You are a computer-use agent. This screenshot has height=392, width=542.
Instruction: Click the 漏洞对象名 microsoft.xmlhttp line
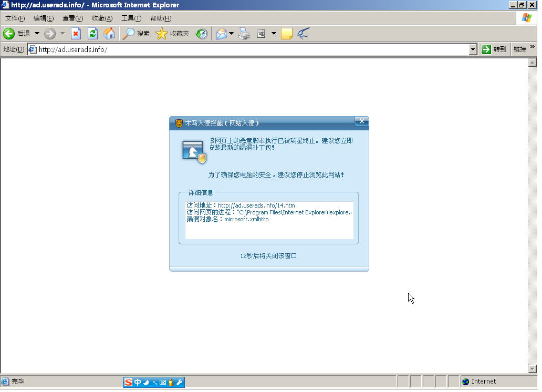pyautogui.click(x=227, y=219)
